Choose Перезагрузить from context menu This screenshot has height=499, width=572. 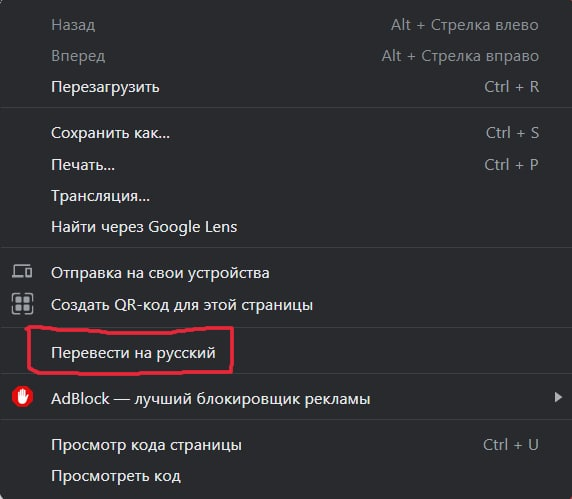pyautogui.click(x=286, y=87)
